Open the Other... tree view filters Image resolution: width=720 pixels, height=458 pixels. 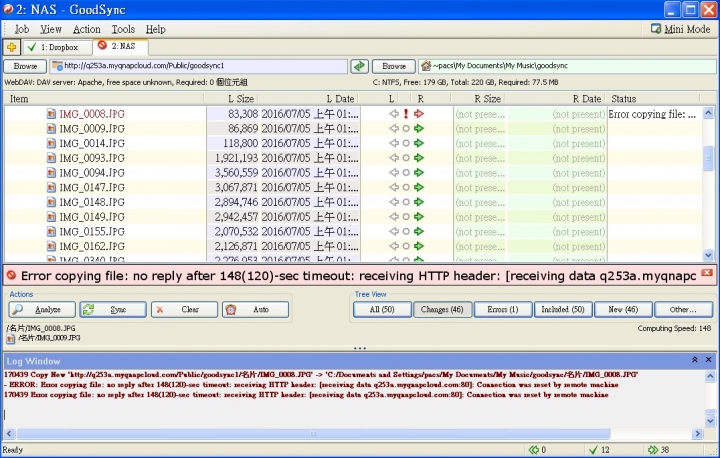[x=683, y=310]
